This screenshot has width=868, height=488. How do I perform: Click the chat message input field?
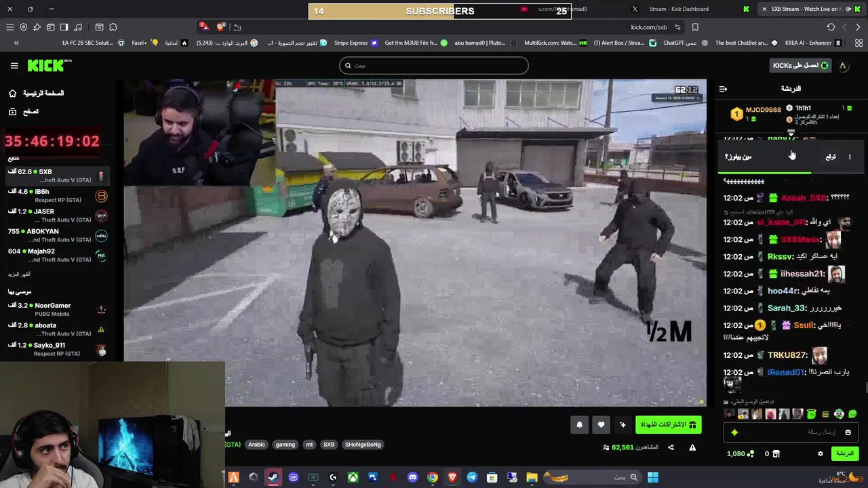coord(791,432)
